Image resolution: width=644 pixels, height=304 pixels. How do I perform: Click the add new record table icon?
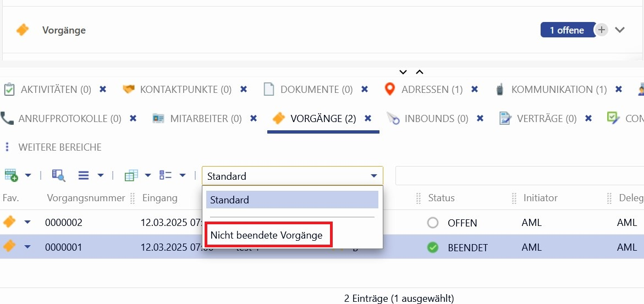coord(11,176)
